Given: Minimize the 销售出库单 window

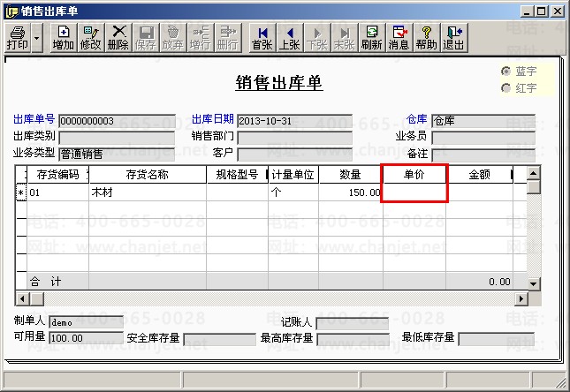Looking at the screenshot, I should click(526, 11).
